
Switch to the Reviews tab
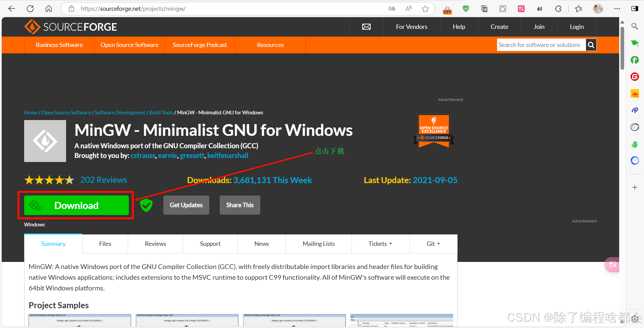[155, 244]
